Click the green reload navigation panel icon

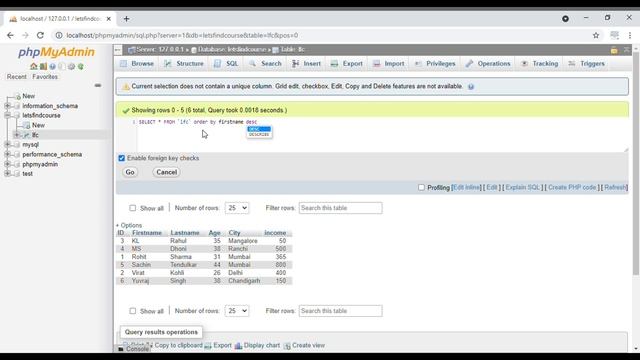pyautogui.click(x=81, y=66)
